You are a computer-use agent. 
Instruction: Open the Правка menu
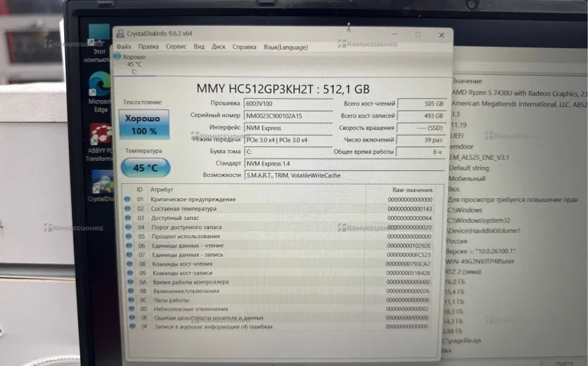[148, 47]
